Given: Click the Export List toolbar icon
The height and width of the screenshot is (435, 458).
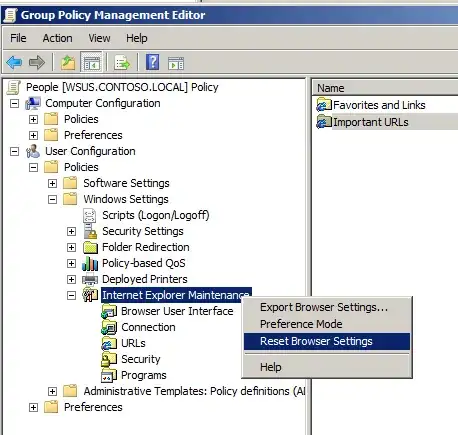Looking at the screenshot, I should (x=122, y=62).
